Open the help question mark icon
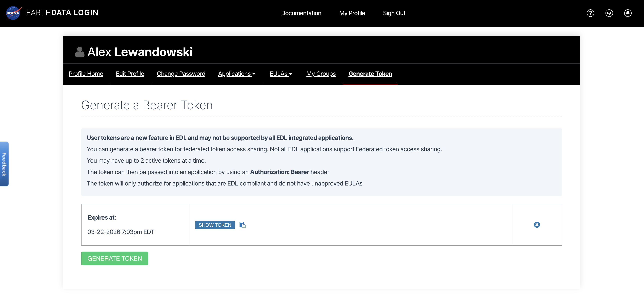The width and height of the screenshot is (644, 295). pos(591,13)
